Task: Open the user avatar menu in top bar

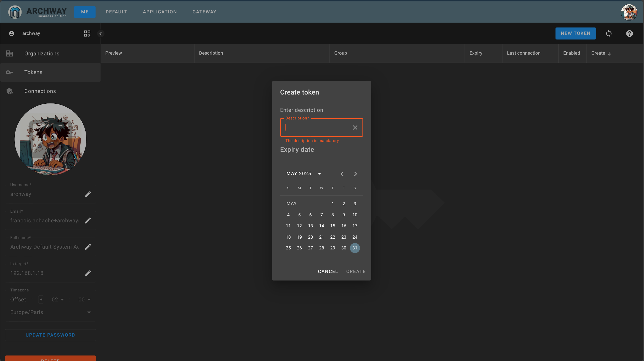Action: click(x=629, y=12)
